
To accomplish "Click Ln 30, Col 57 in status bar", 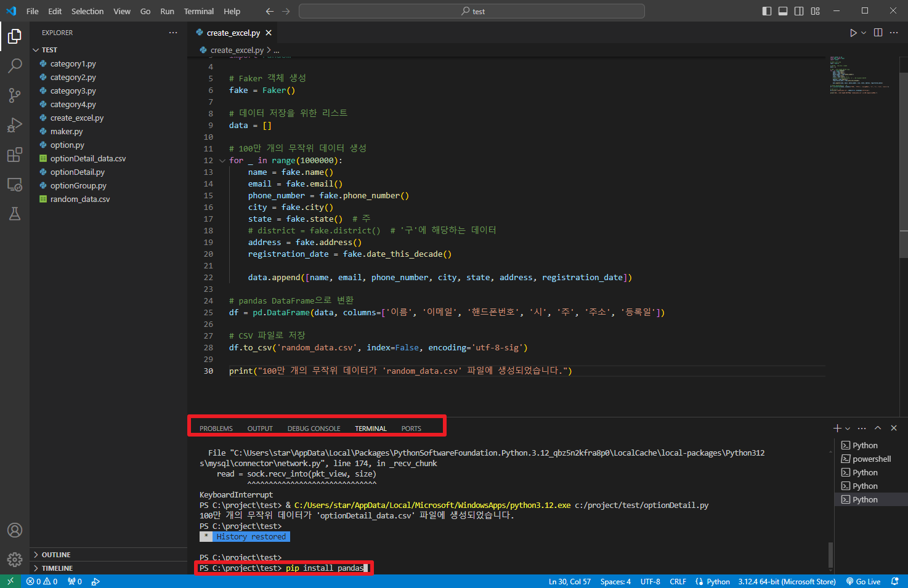I will pos(570,581).
